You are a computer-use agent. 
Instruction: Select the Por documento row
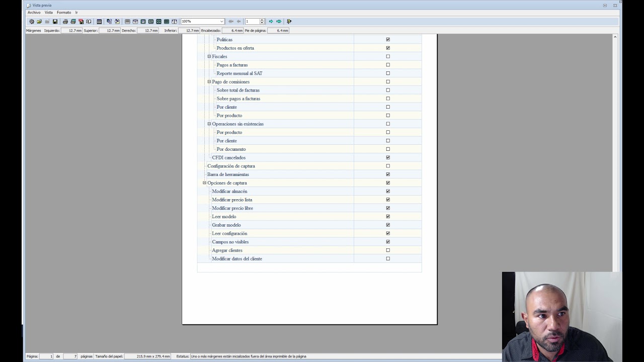tap(309, 149)
